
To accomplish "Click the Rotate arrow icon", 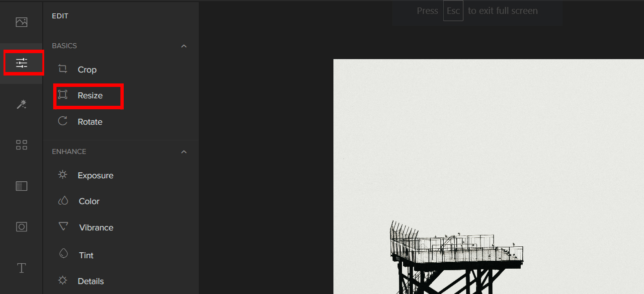I will point(63,121).
